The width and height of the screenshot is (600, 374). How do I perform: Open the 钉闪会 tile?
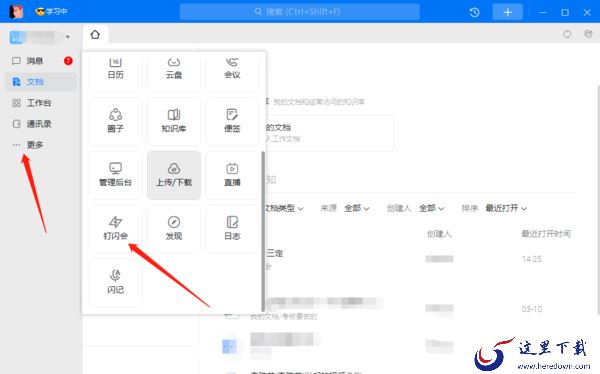tap(115, 229)
